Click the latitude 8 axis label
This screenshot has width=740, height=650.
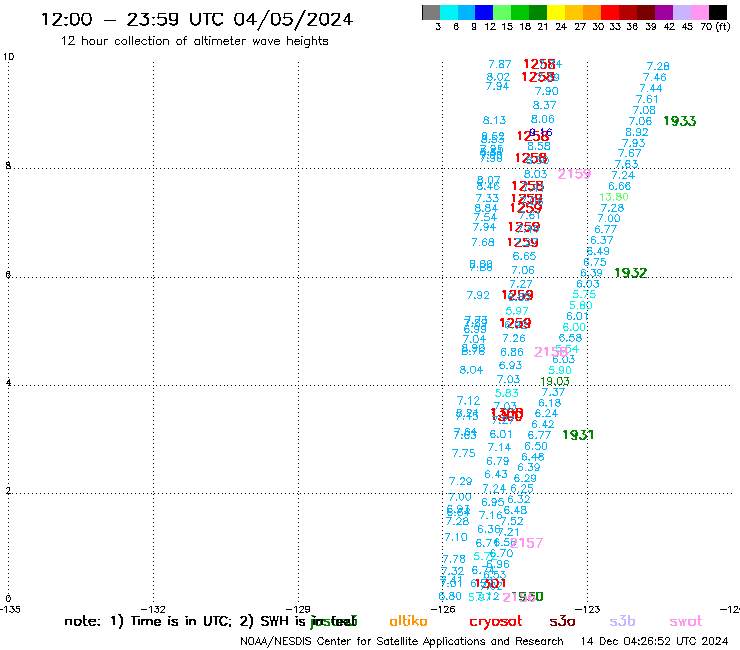(8, 166)
